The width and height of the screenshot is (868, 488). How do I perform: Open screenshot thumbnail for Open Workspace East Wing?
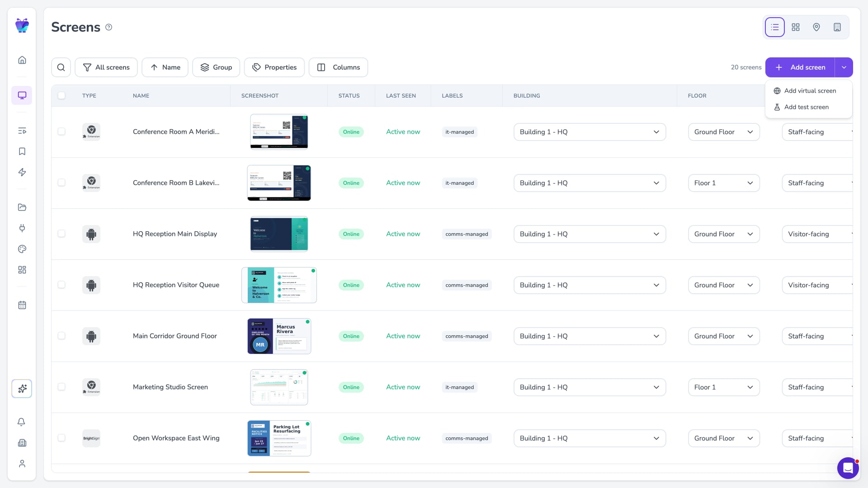tap(279, 438)
